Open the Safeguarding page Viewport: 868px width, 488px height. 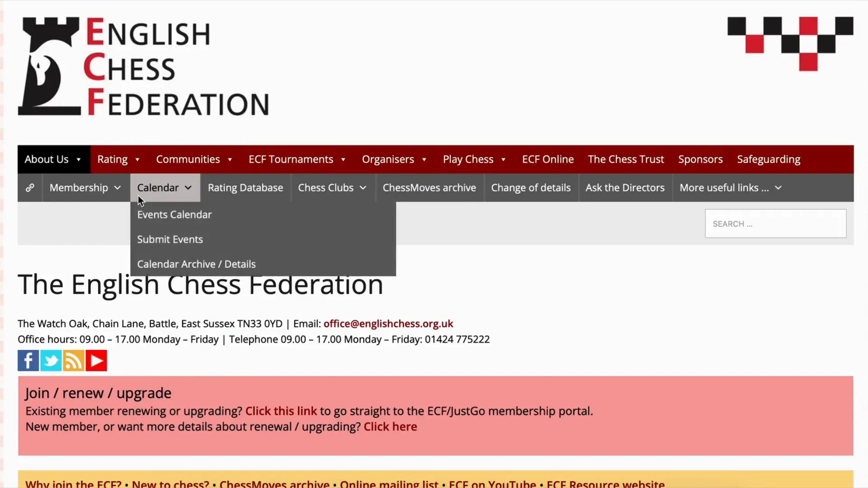point(769,159)
